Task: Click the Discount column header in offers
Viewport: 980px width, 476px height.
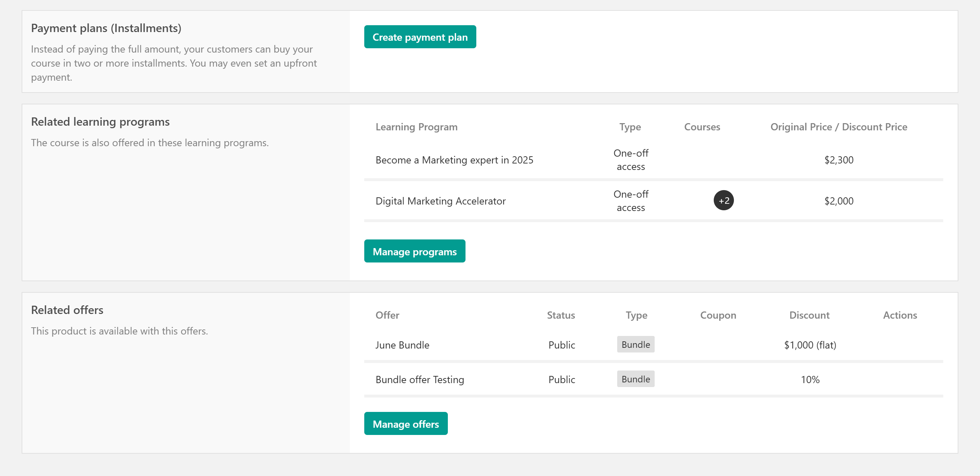Action: [809, 315]
